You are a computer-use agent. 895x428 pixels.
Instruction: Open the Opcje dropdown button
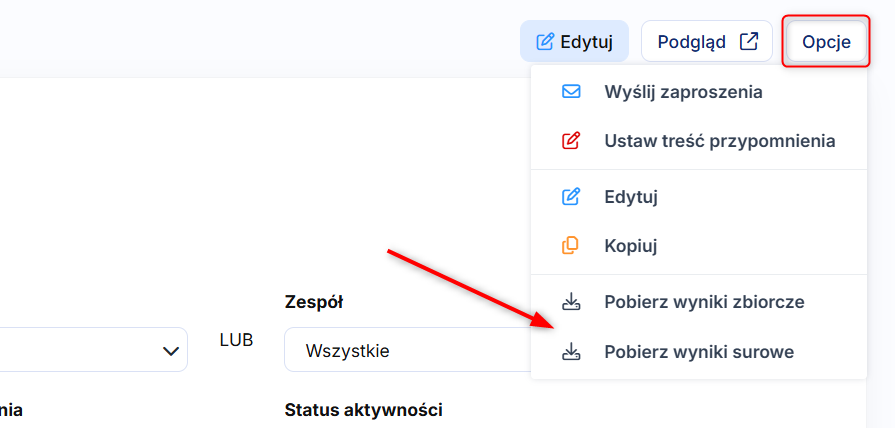tap(826, 42)
